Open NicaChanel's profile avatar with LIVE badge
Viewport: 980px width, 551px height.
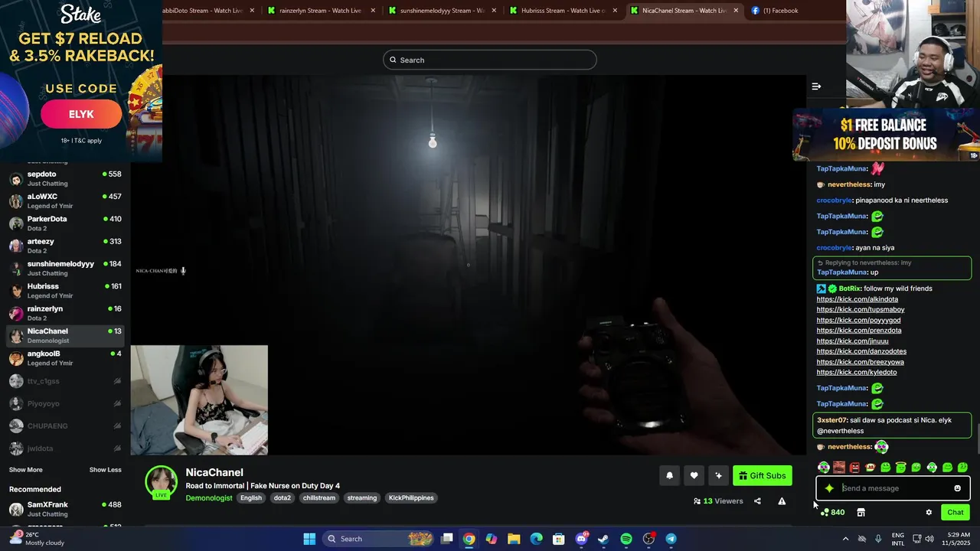(162, 482)
